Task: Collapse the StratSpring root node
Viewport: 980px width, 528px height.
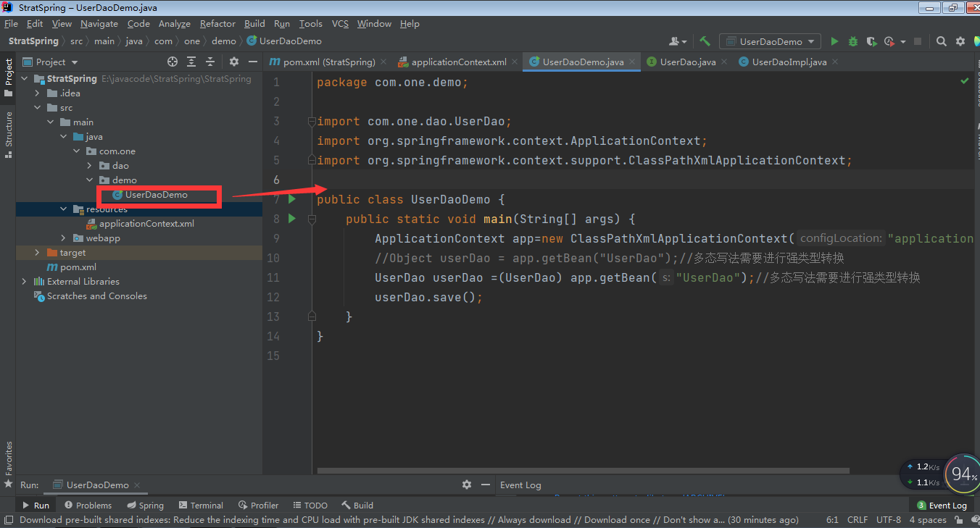Action: [x=25, y=78]
